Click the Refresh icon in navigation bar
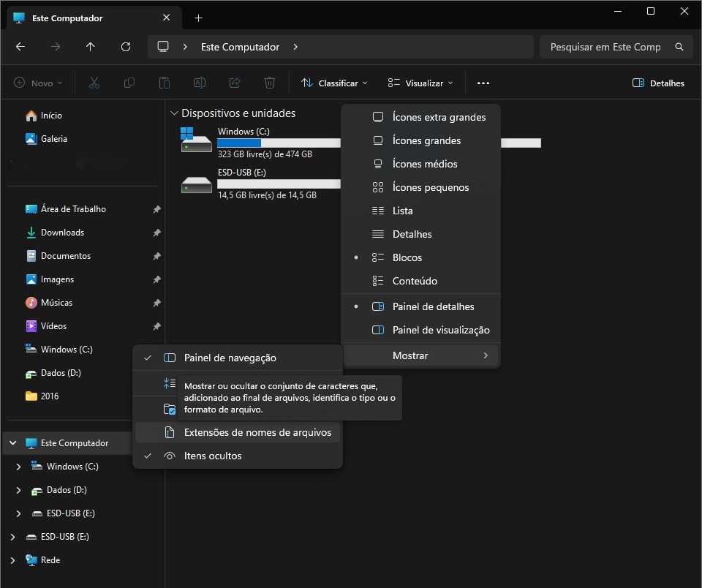This screenshot has height=588, width=702. 126,47
